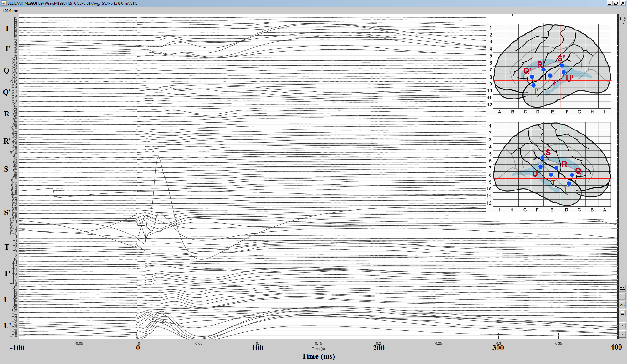Select blue I electrode dot on lower brain map
The width and height of the screenshot is (627, 364).
(569, 184)
